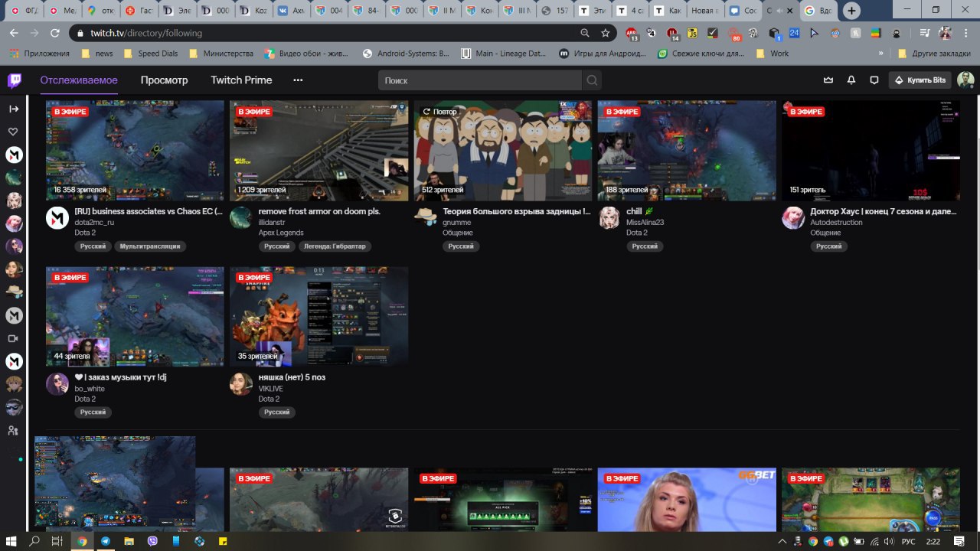The height and width of the screenshot is (551, 980).
Task: Open the Telegram taskbar icon
Action: (105, 541)
